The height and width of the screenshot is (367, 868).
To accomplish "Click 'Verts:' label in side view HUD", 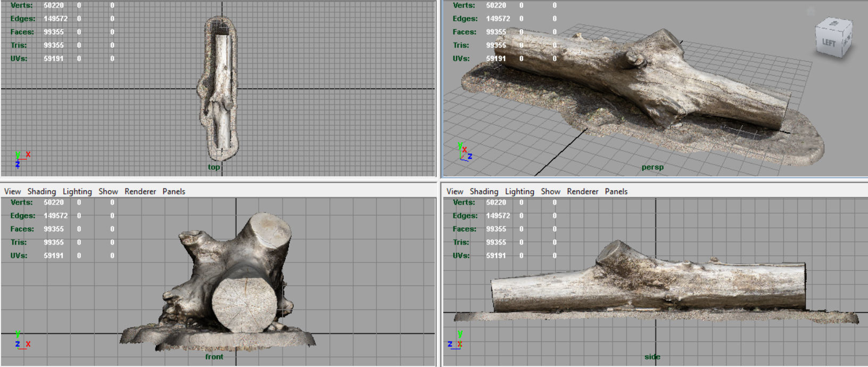I will tap(464, 202).
